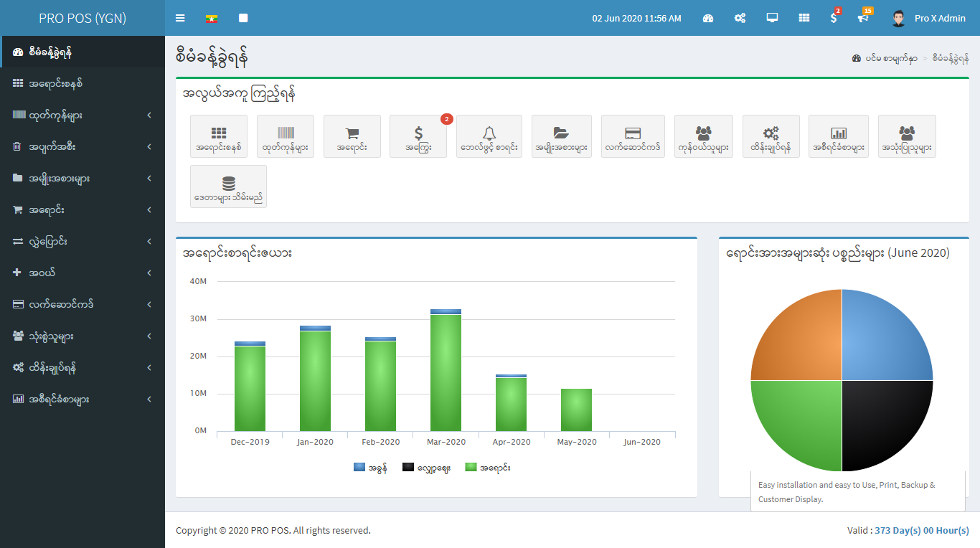Viewport: 980px width, 548px height.
Task: Toggle the sidebar with the hamburger icon
Action: click(x=180, y=18)
